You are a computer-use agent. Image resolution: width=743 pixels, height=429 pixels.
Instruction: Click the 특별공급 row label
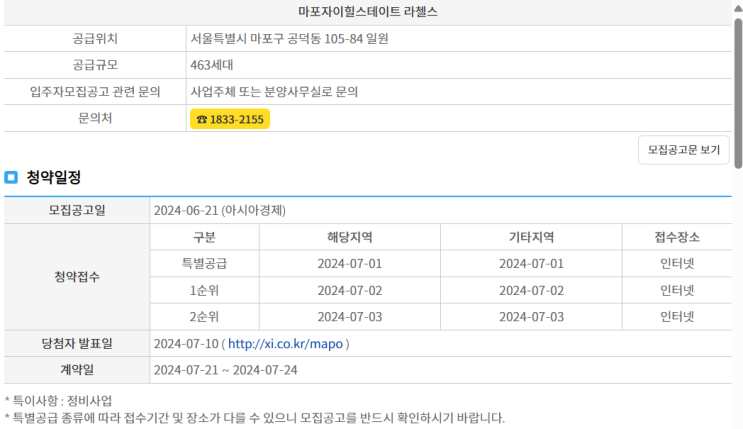coord(204,264)
